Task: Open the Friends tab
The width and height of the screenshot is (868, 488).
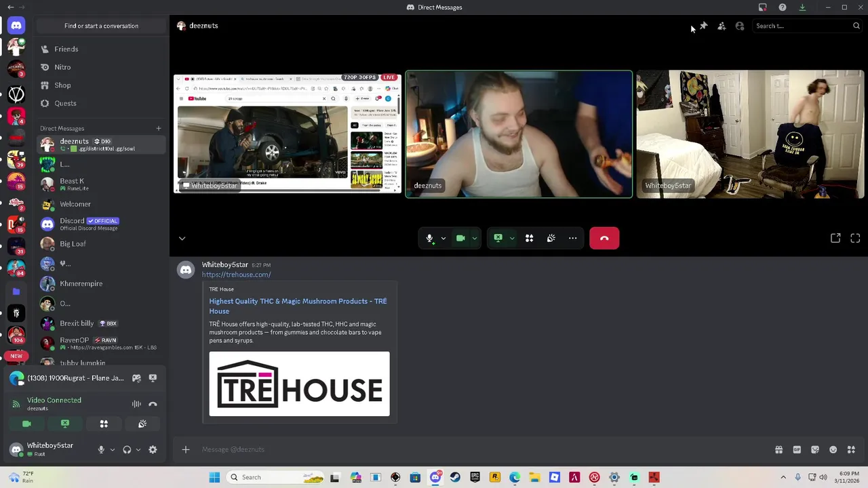Action: point(101,49)
